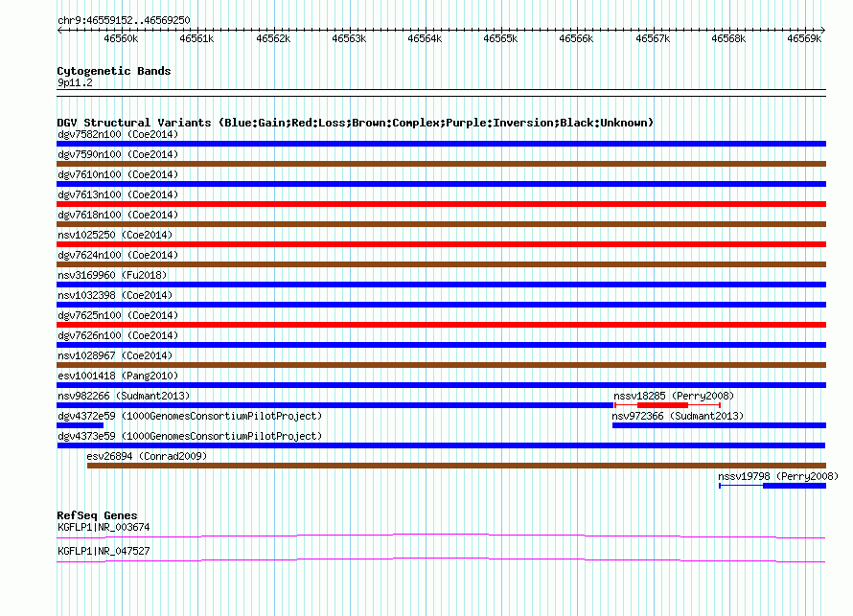This screenshot has height=616, width=853.
Task: Click the blue bar under nsv972366
Action: click(x=719, y=425)
